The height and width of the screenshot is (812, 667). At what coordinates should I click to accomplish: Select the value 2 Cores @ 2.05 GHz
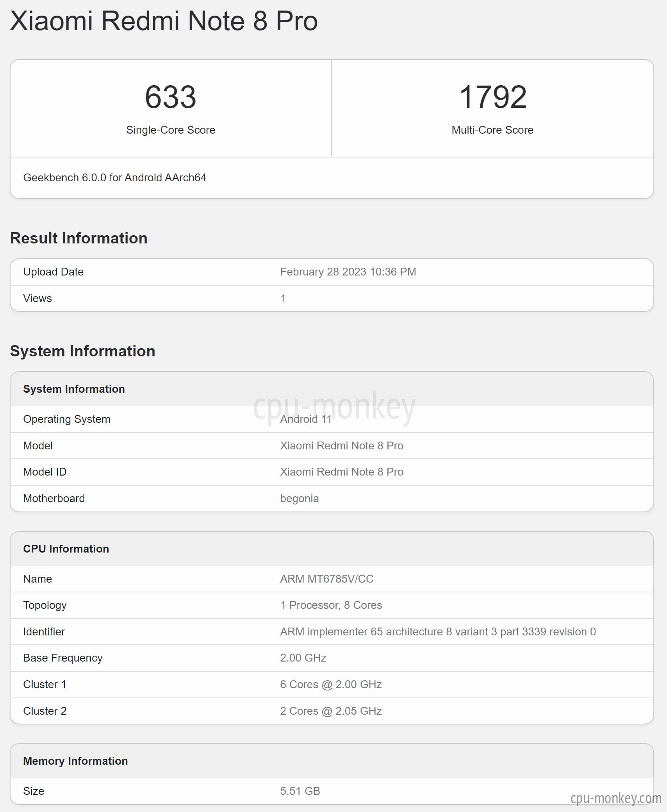(331, 711)
